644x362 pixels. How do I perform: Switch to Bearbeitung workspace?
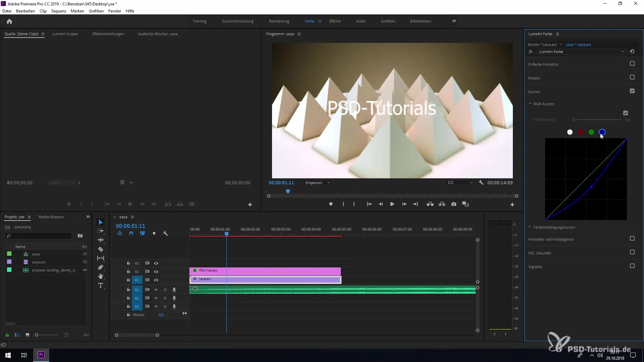(279, 21)
